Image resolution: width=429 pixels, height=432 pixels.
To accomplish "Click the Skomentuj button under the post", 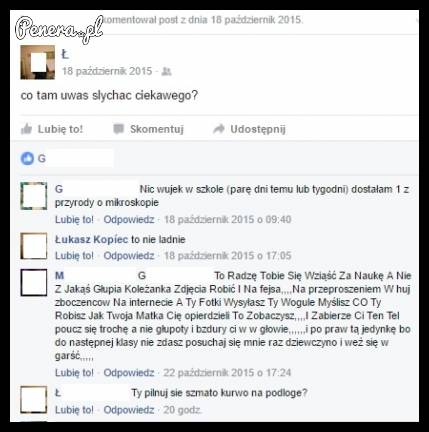I will point(149,129).
